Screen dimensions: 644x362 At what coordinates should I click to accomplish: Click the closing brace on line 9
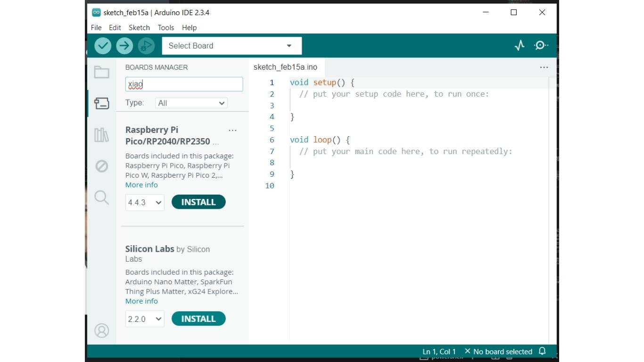click(292, 174)
